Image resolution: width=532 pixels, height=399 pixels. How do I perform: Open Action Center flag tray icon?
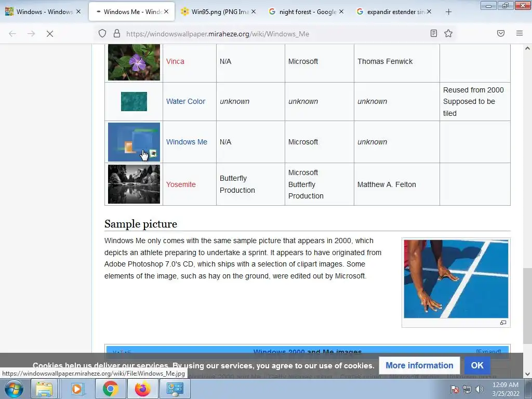click(x=454, y=389)
